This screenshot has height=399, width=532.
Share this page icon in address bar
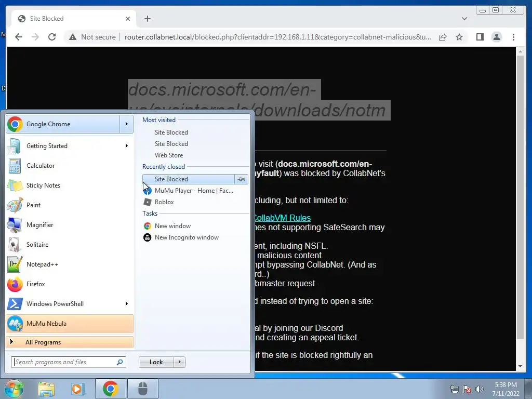pos(443,37)
